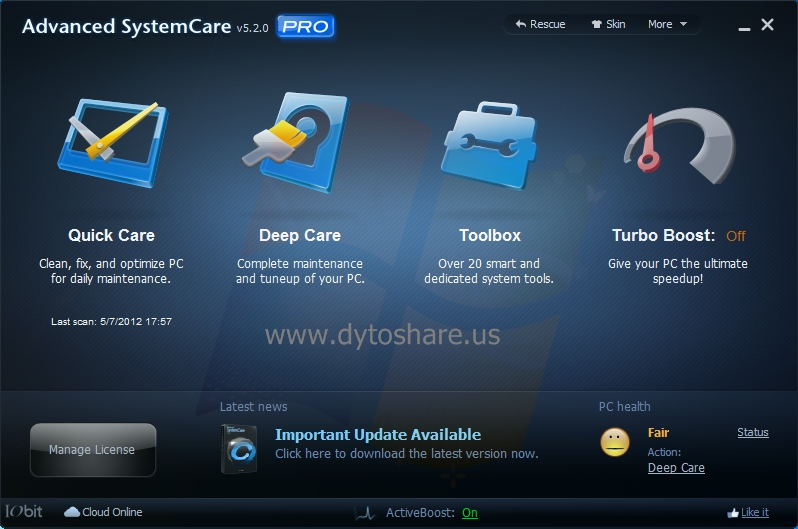Viewport: 798px width, 529px height.
Task: Toggle ActiveBoost On link
Action: pos(470,513)
